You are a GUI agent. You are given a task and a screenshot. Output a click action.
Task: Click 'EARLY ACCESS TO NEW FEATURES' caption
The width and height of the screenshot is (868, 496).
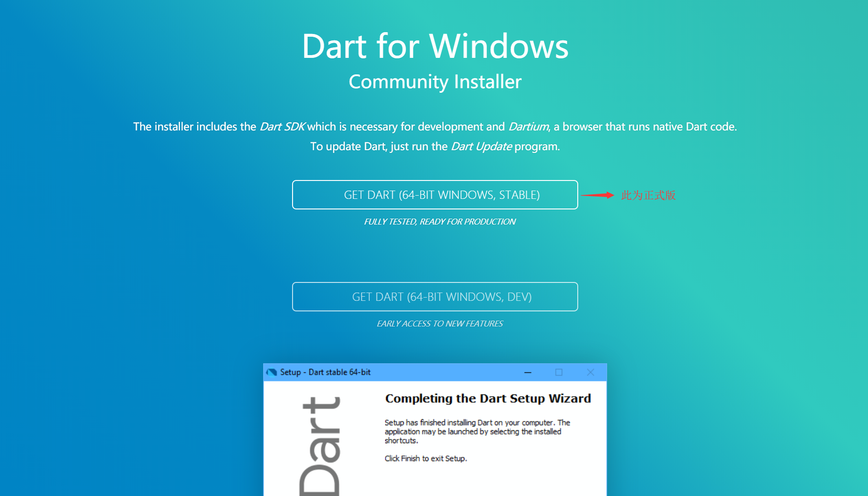click(440, 323)
